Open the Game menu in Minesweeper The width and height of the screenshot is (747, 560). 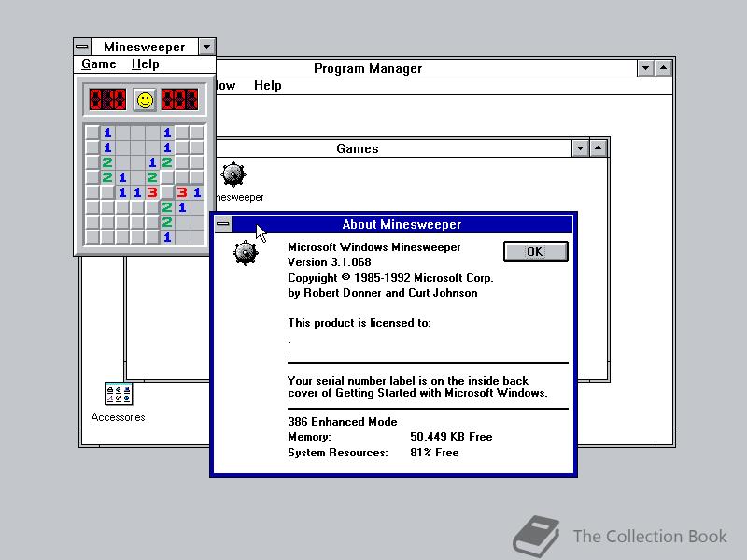pos(99,63)
